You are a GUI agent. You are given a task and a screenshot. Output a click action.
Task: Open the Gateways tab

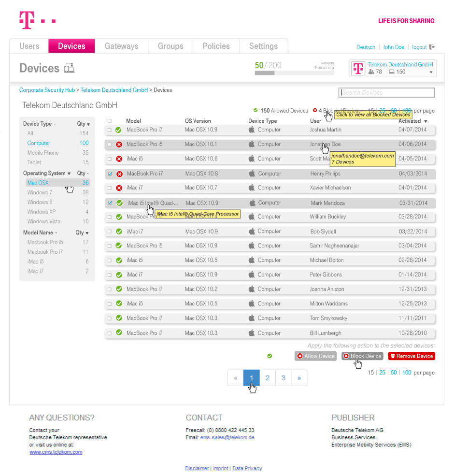[121, 46]
